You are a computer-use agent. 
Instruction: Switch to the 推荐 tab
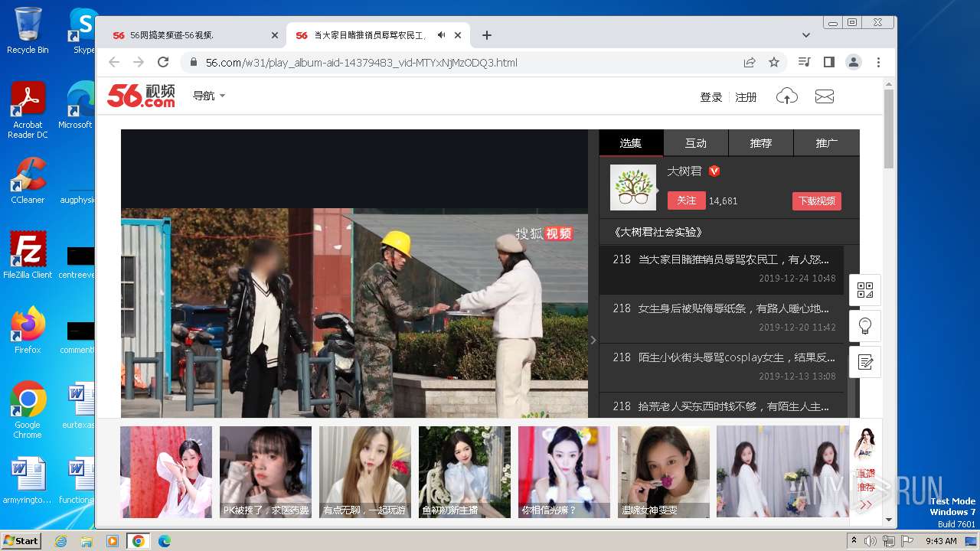click(761, 143)
